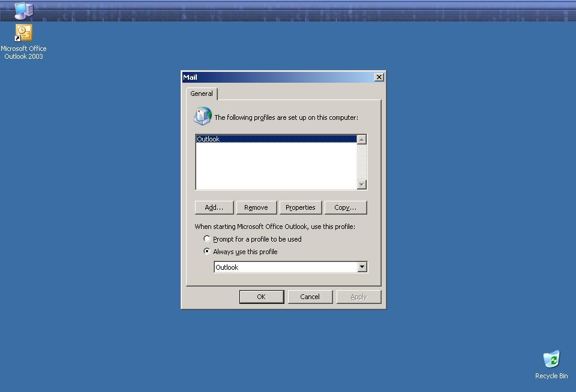Click the OK button
Image resolution: width=576 pixels, height=392 pixels.
point(262,297)
